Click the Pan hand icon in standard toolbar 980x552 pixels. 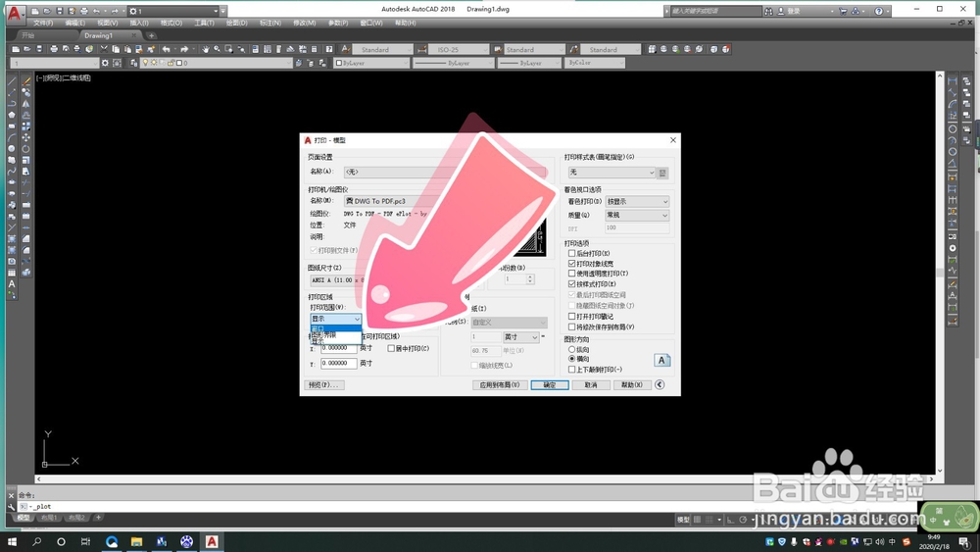click(205, 49)
